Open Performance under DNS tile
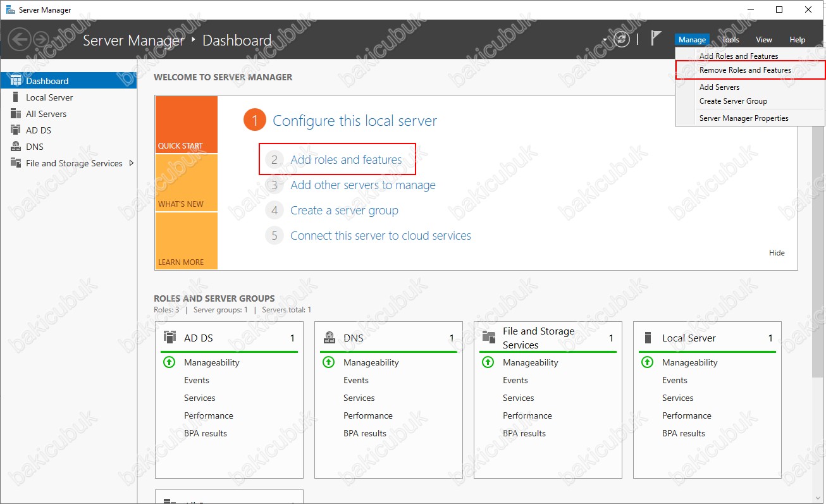Viewport: 826px width, 504px height. 368,415
